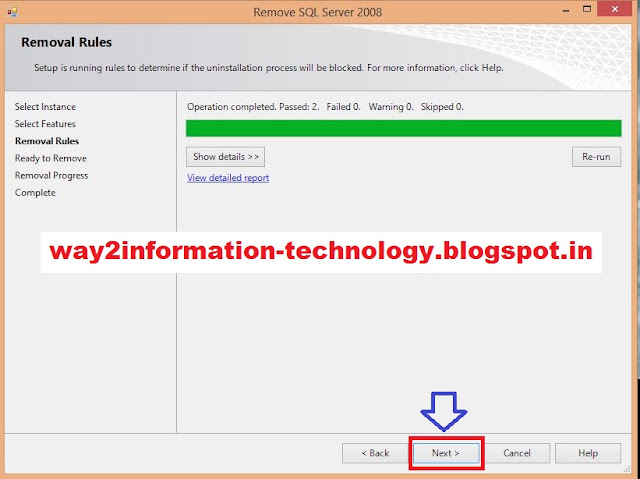
Task: Select the Removal Rules step
Action: pyautogui.click(x=47, y=141)
